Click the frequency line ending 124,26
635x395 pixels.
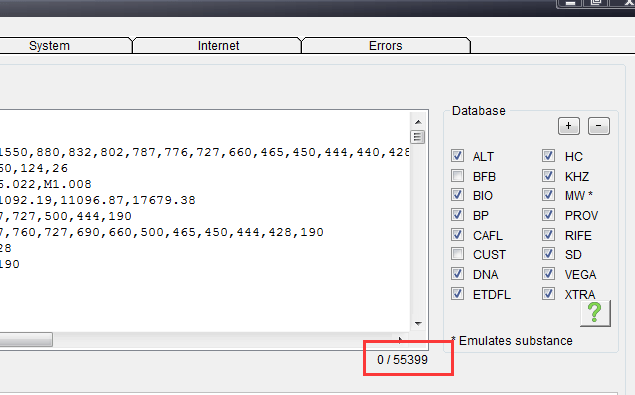pyautogui.click(x=34, y=168)
